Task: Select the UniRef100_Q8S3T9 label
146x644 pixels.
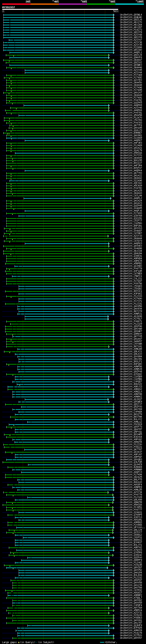Action: [131, 32]
